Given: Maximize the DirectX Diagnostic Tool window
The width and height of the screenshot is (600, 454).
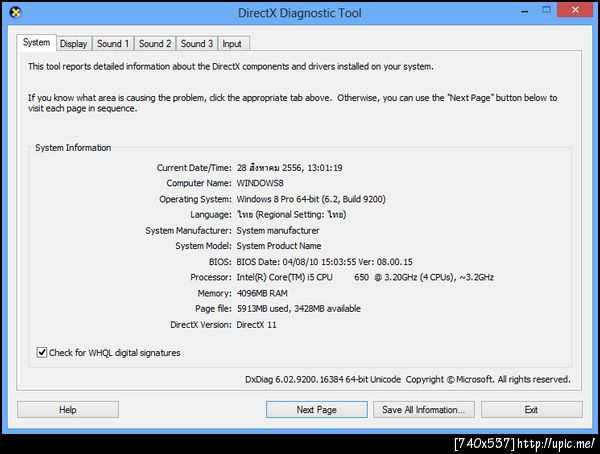Looking at the screenshot, I should coord(546,10).
